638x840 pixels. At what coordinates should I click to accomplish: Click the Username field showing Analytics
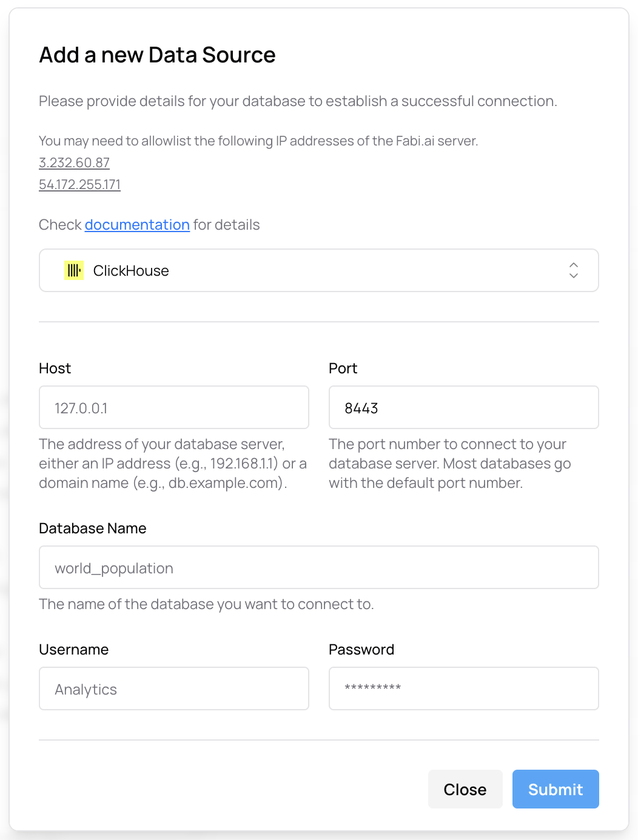click(173, 688)
